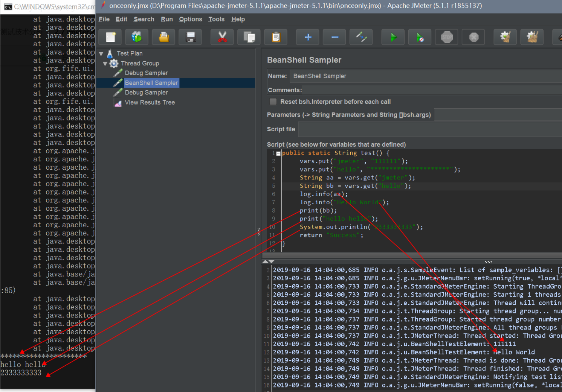Save the test plan with floppy icon
This screenshot has height=392, width=562.
click(191, 37)
